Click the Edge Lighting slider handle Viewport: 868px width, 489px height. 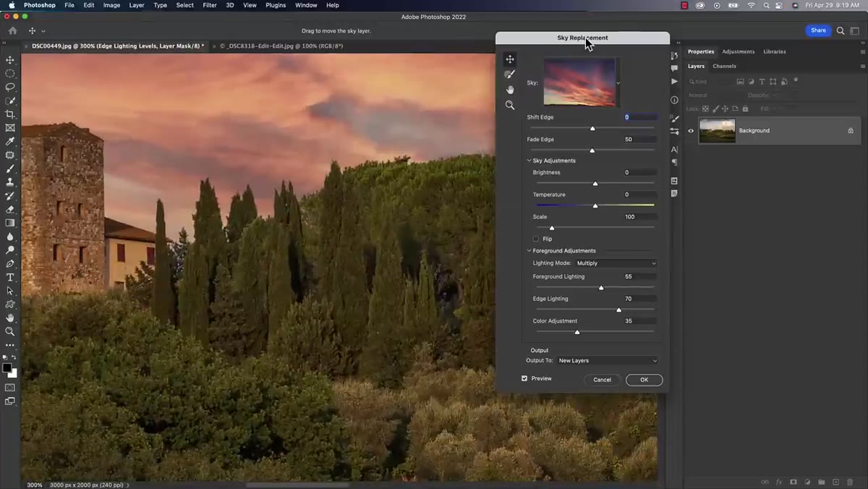pos(618,310)
